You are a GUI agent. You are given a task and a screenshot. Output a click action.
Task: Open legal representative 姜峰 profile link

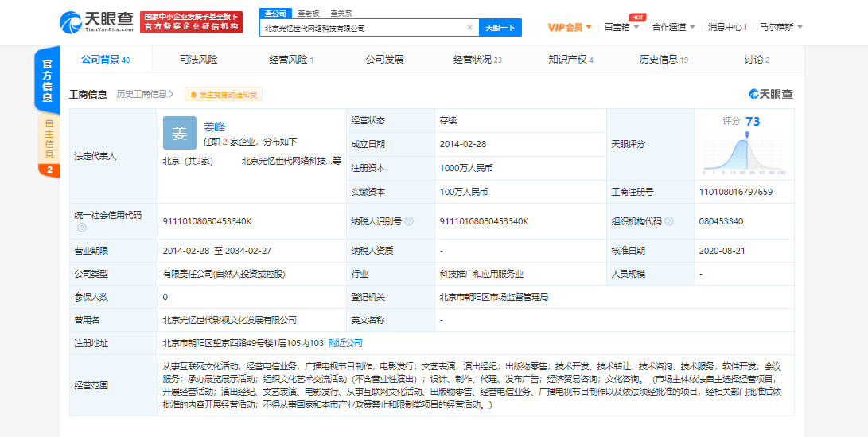[x=214, y=126]
